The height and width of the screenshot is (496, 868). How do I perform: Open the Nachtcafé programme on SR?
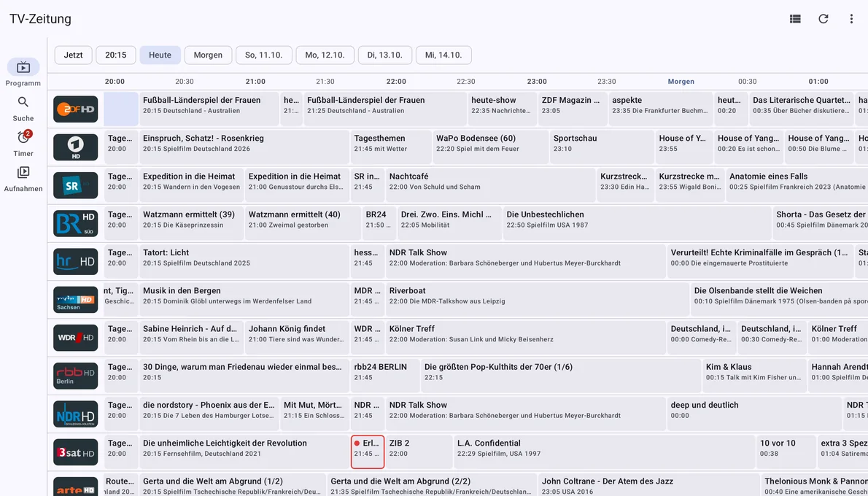pos(490,185)
